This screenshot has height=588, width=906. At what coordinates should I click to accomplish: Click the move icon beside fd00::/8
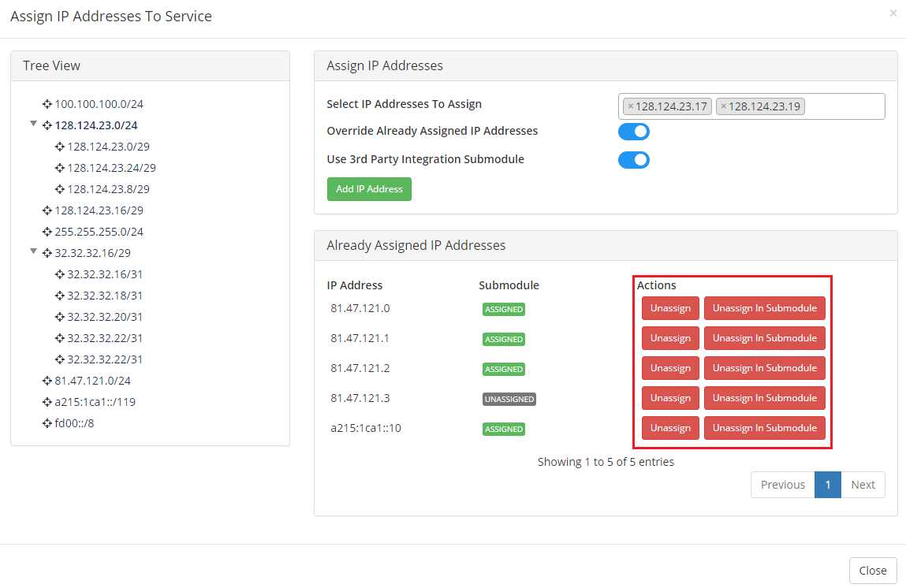click(x=47, y=423)
